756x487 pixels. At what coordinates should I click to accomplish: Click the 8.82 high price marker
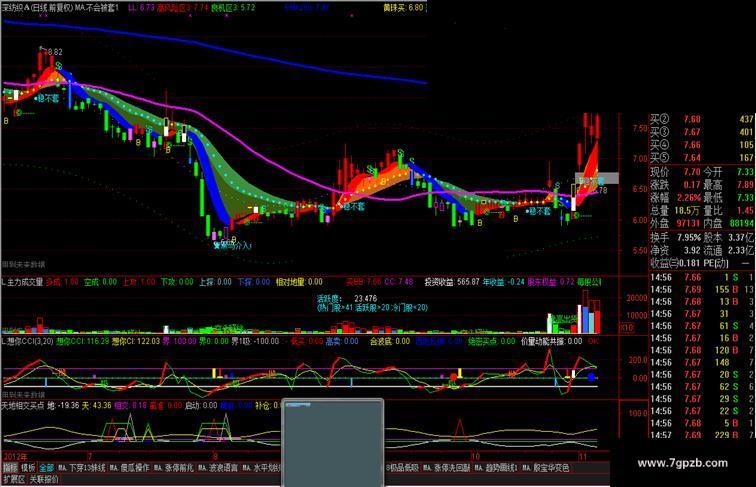(x=54, y=52)
